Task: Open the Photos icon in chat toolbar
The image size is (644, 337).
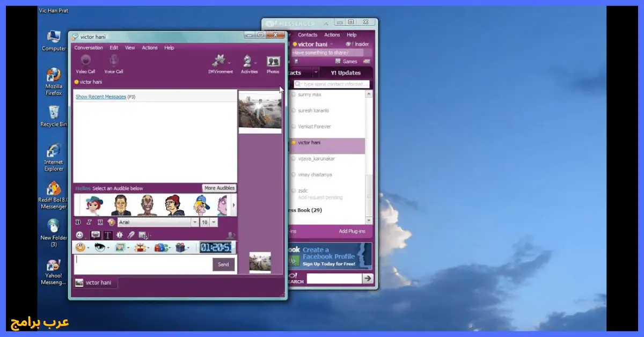Action: pyautogui.click(x=273, y=63)
